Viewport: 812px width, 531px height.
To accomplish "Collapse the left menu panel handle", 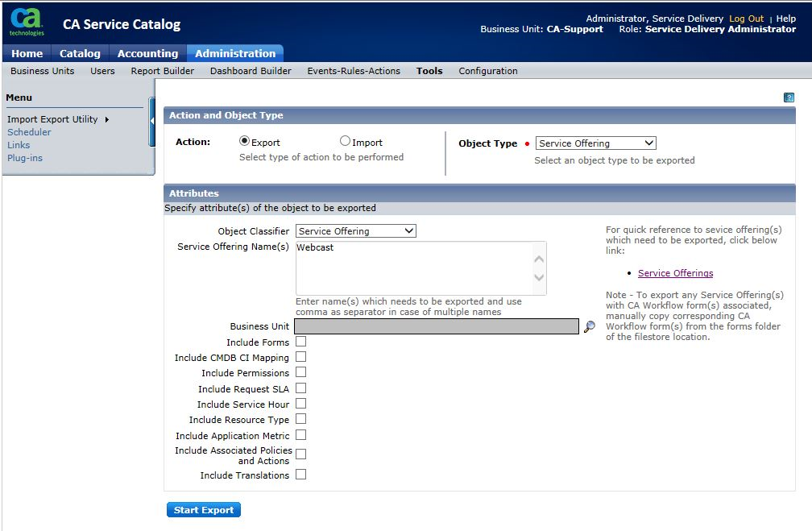I will (x=152, y=121).
